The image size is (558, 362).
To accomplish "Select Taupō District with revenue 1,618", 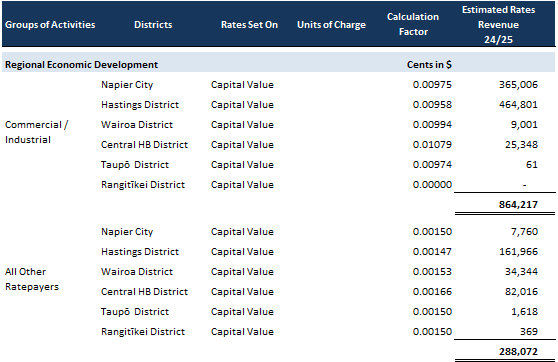I will point(135,312).
